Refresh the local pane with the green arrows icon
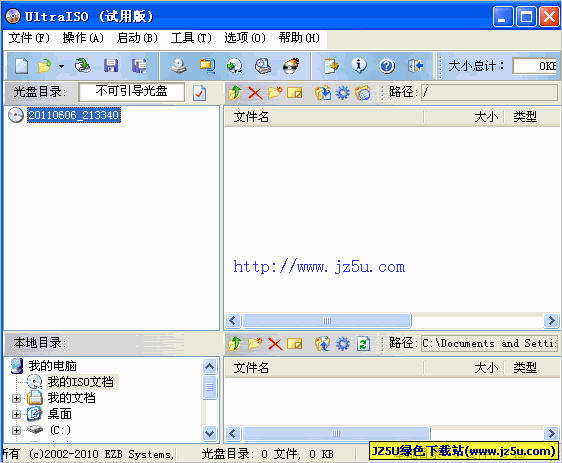 pyautogui.click(x=363, y=344)
